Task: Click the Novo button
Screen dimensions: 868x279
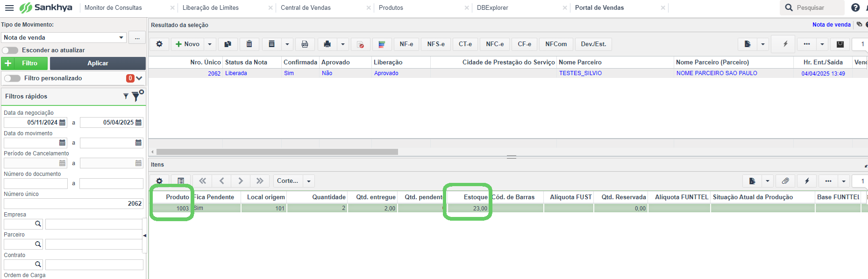Action: pos(187,44)
